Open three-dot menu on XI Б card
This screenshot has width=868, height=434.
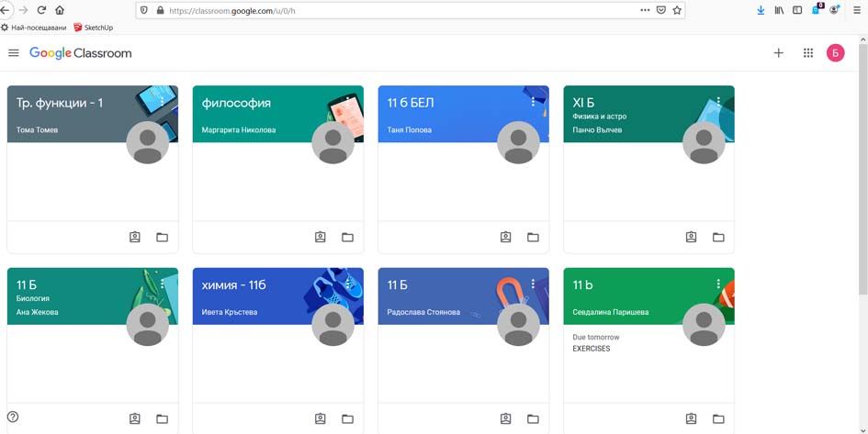718,102
